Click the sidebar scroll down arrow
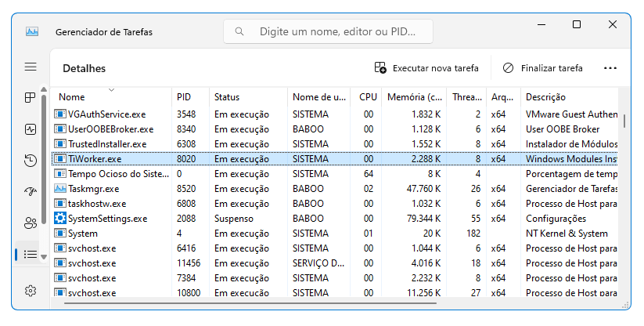This screenshot has height=326, width=644. pyautogui.click(x=44, y=256)
